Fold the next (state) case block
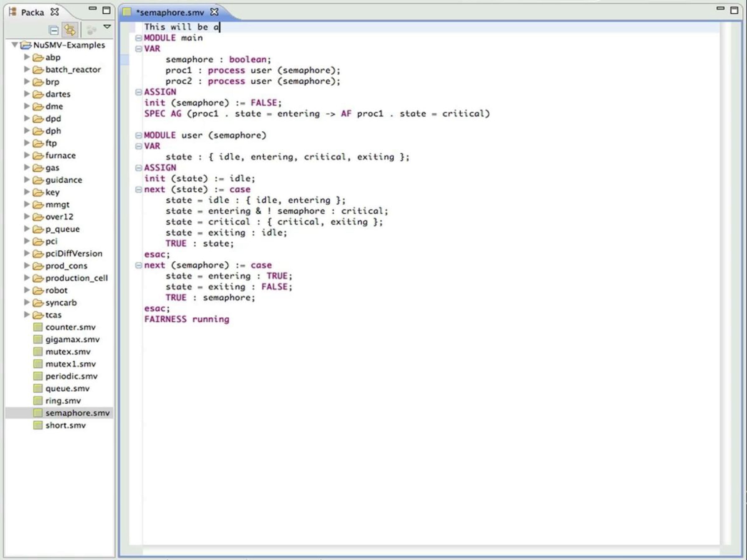 139,190
